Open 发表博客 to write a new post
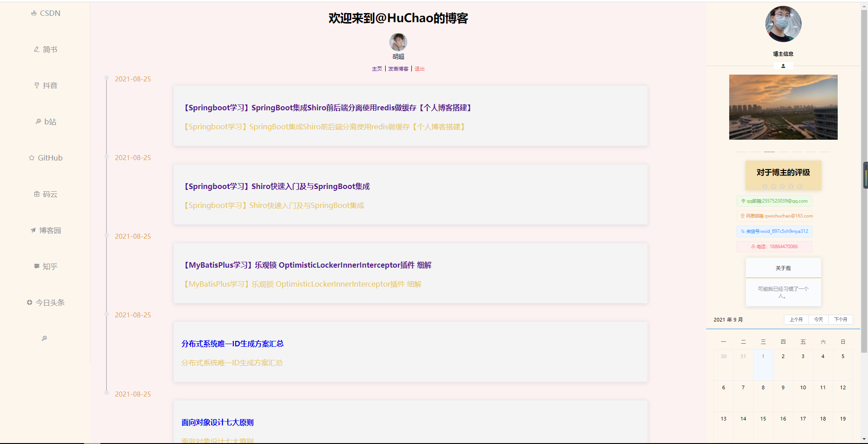This screenshot has height=444, width=868. pos(398,69)
